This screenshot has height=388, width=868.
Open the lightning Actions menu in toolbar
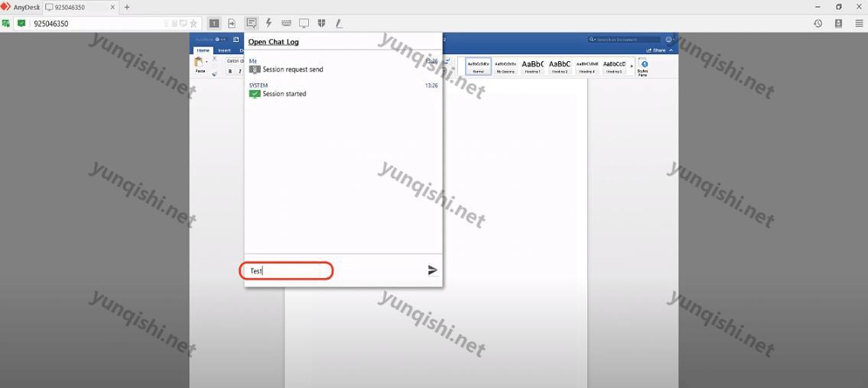(x=269, y=23)
